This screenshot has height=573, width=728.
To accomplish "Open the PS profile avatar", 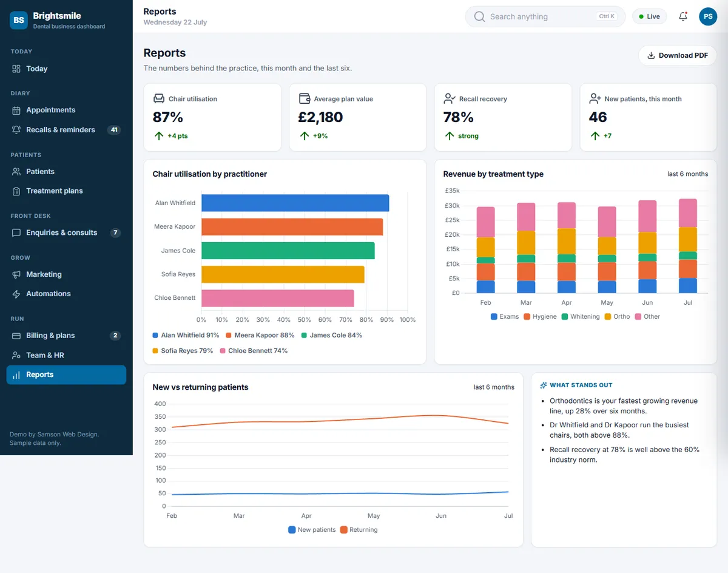I will 708,16.
